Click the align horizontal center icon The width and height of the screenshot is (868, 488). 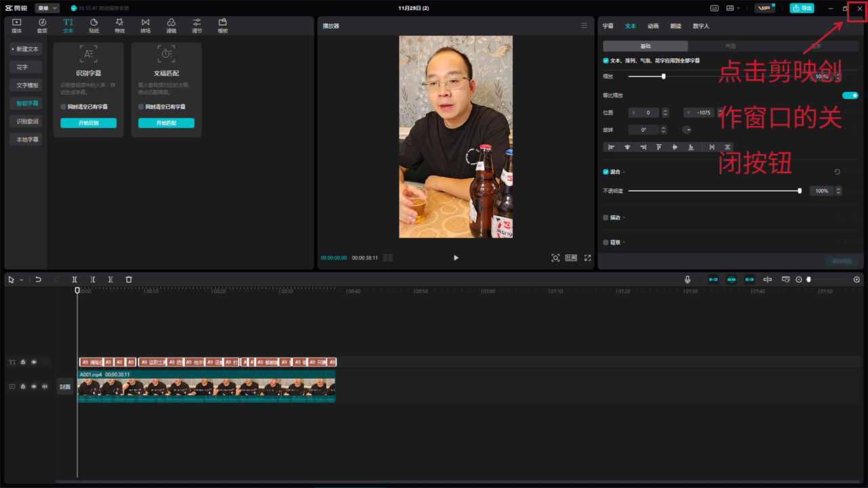[x=627, y=147]
